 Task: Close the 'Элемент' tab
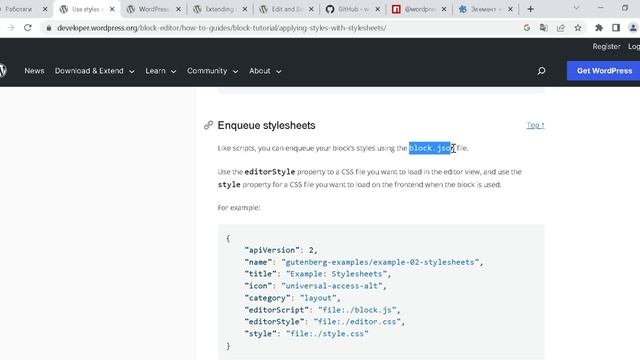[510, 9]
